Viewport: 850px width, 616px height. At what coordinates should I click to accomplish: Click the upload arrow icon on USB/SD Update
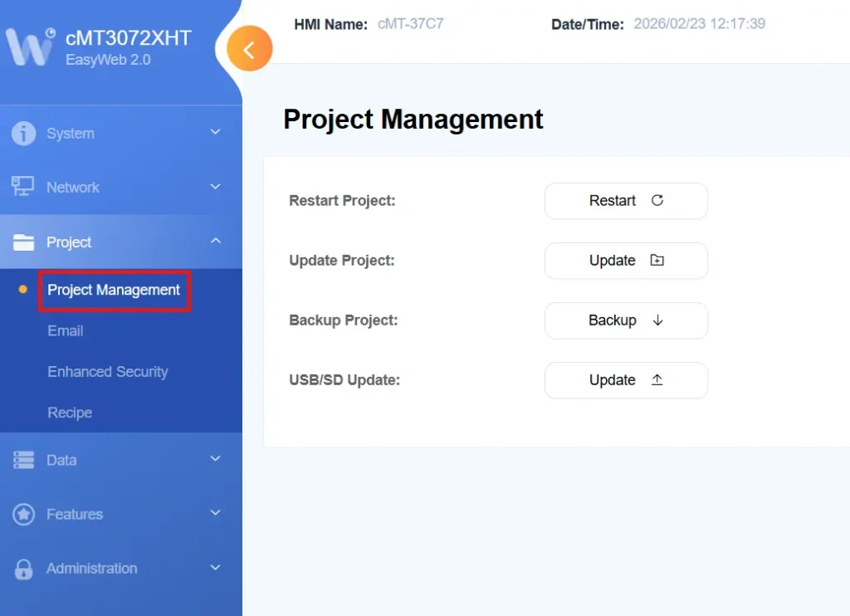[x=655, y=380]
